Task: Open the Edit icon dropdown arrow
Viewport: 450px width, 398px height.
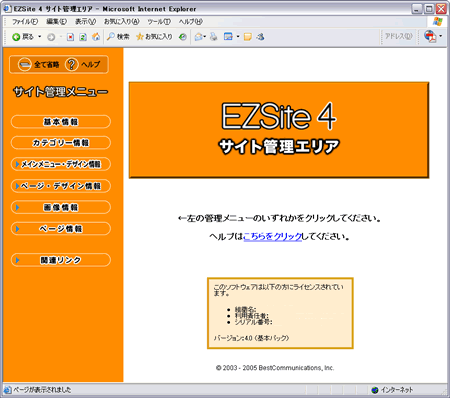Action: coord(238,37)
